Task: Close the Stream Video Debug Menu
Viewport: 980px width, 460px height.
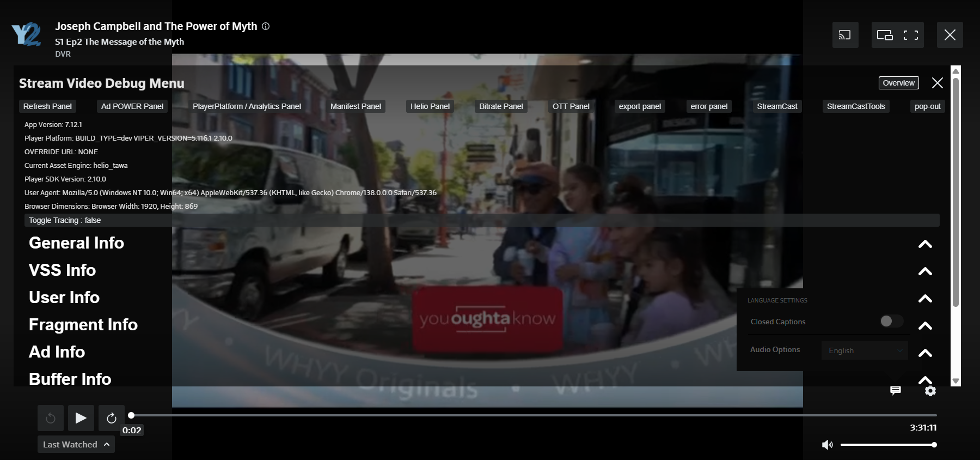Action: tap(938, 83)
